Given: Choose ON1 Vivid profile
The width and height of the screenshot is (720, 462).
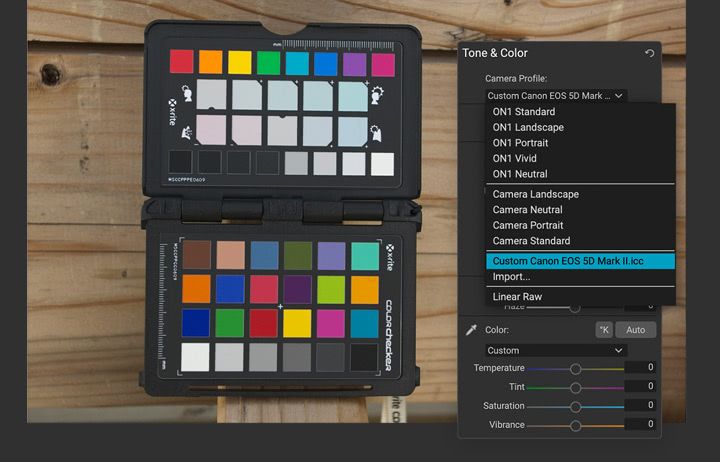Looking at the screenshot, I should click(x=580, y=158).
